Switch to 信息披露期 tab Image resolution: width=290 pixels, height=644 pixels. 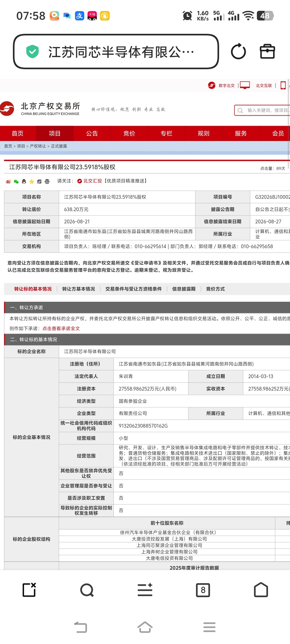pos(184,289)
